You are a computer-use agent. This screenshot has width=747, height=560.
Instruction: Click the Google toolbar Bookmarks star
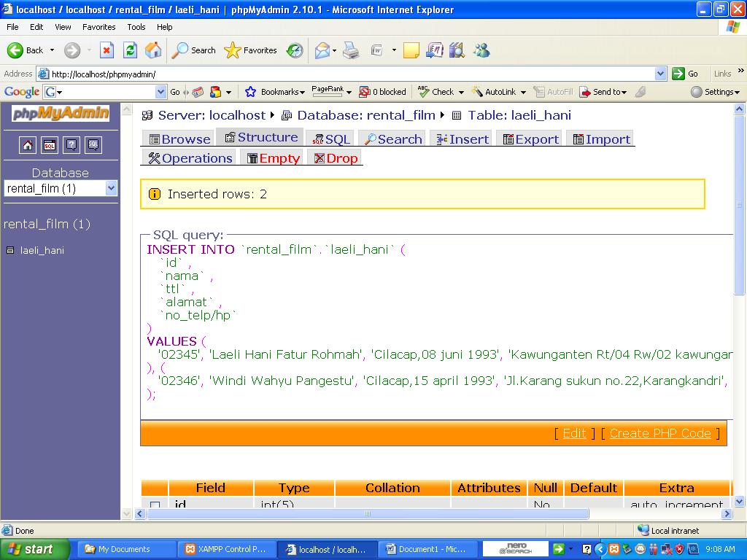(x=250, y=91)
